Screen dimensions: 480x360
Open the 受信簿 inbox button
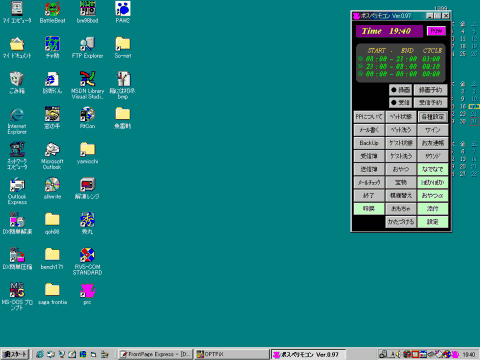click(369, 156)
